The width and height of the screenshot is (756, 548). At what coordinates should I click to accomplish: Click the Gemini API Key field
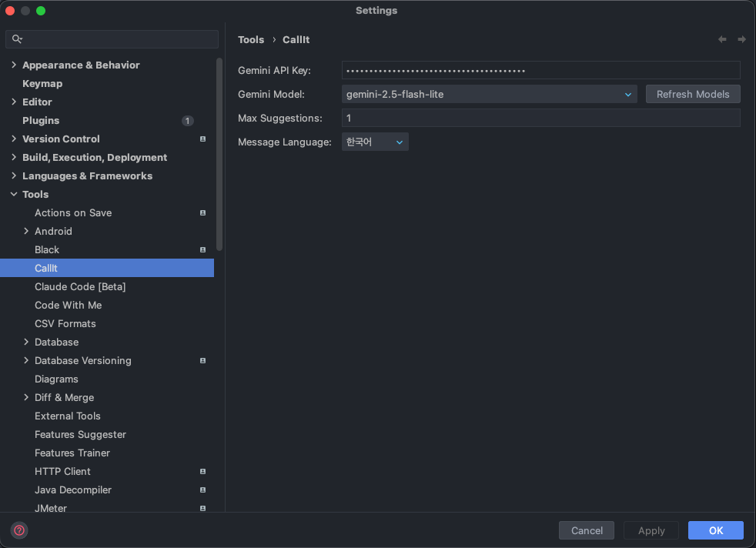coord(540,71)
